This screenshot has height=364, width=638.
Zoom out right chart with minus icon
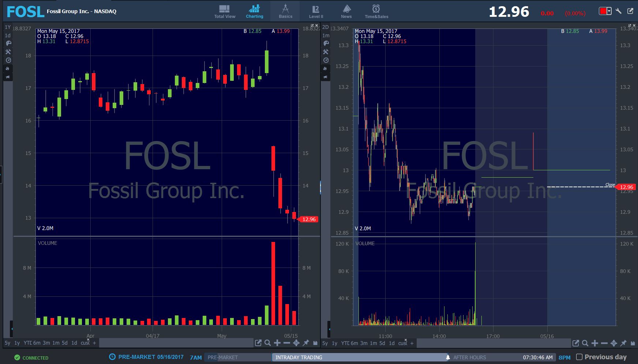coord(604,343)
